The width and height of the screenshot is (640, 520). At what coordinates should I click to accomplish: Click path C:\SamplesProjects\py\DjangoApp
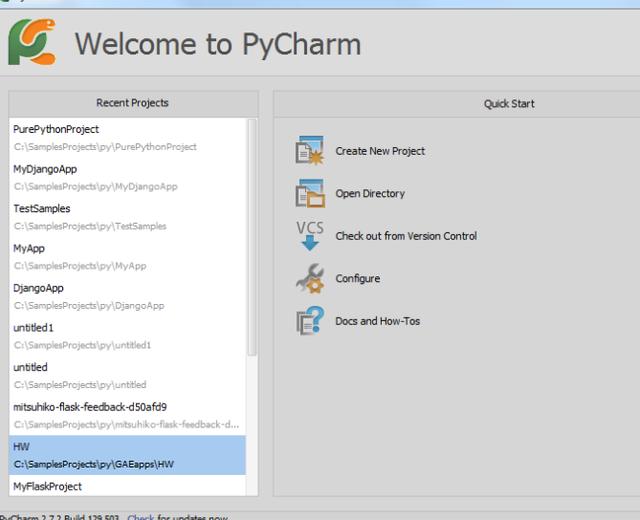pyautogui.click(x=89, y=306)
